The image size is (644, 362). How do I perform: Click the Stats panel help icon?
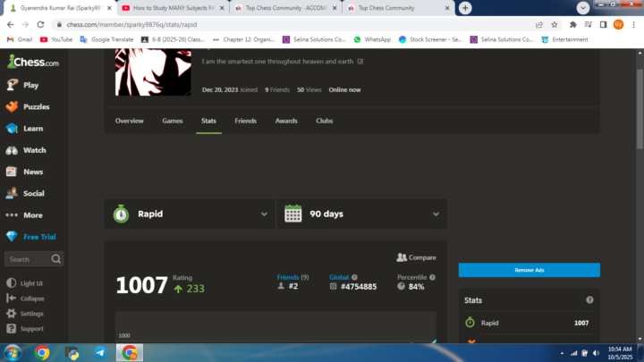[589, 300]
